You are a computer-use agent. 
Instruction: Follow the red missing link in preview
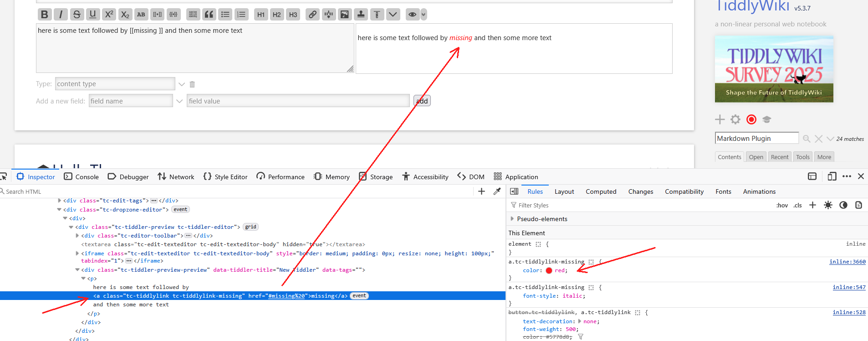click(x=460, y=38)
